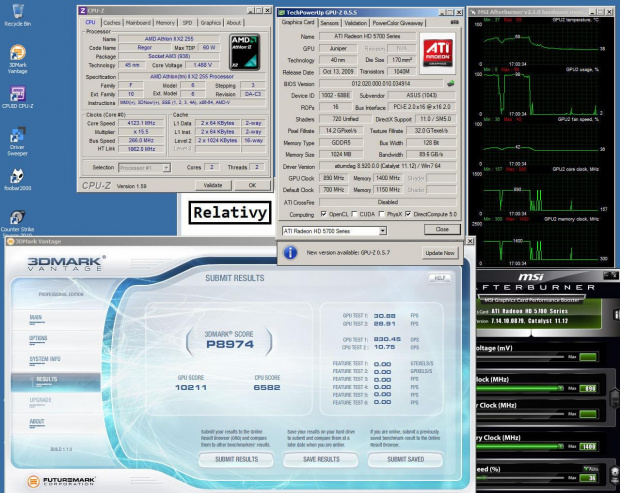
Task: Adjust the Shader Clock slider in Afterburner
Action: 520,414
